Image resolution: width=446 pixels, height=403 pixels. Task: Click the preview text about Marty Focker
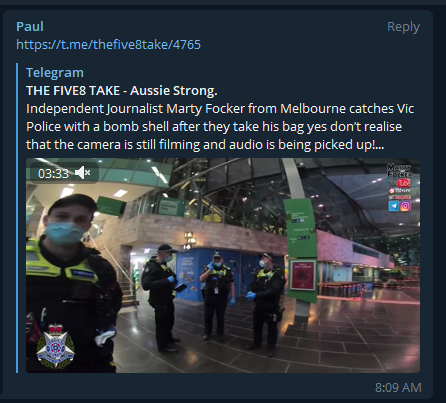coord(220,127)
